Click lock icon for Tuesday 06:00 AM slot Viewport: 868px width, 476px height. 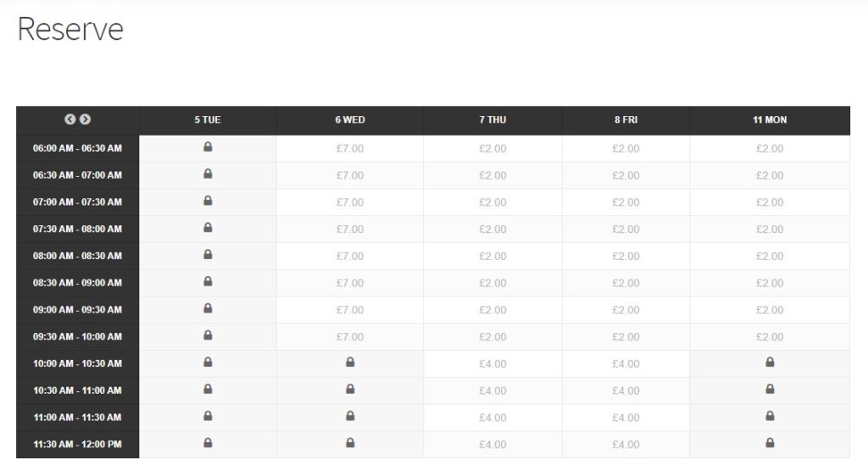point(208,147)
